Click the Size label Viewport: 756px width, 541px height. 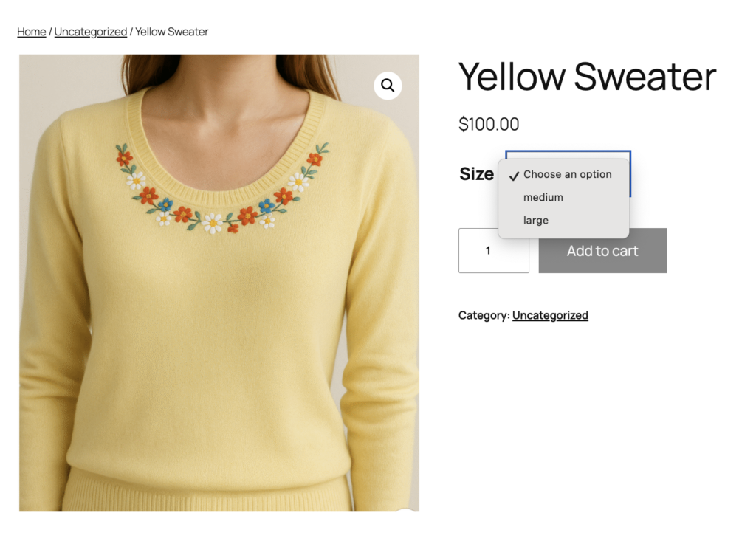coord(476,174)
